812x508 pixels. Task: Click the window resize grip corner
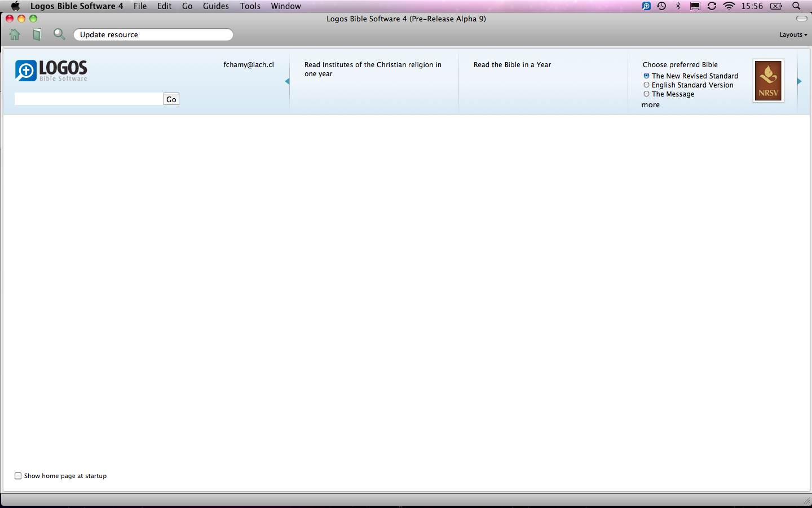click(x=806, y=501)
